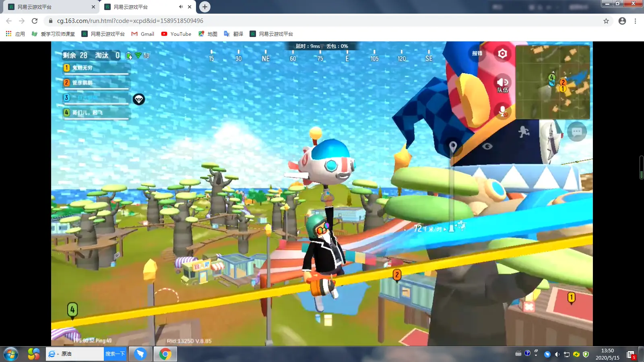
Task: Open the in-game settings gear
Action: [502, 53]
